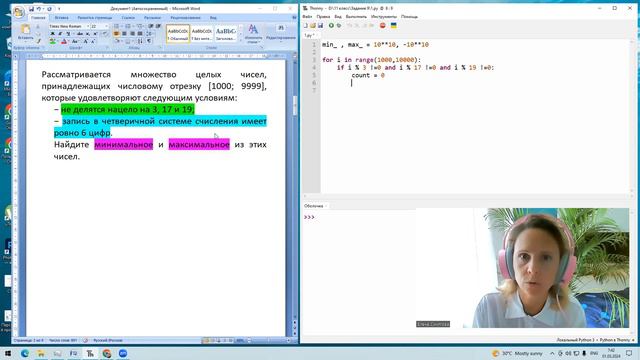Screen dimensions: 640x360
Task: Open Word Help question mark icon
Action: tap(294, 18)
